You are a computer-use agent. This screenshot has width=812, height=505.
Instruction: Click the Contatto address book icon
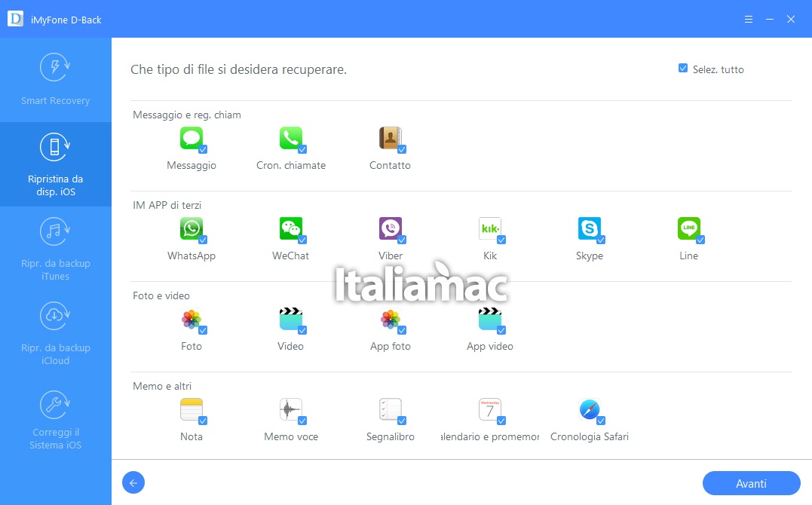390,138
